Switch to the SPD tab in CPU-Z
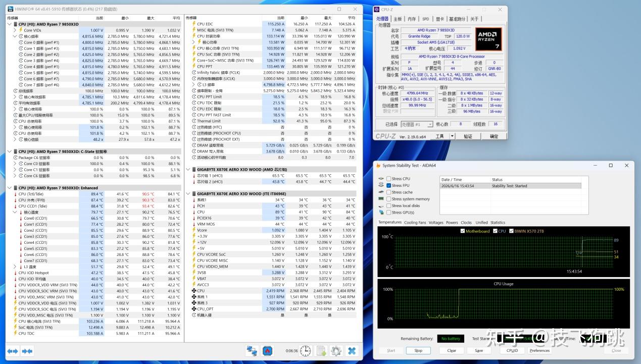 [x=426, y=19]
